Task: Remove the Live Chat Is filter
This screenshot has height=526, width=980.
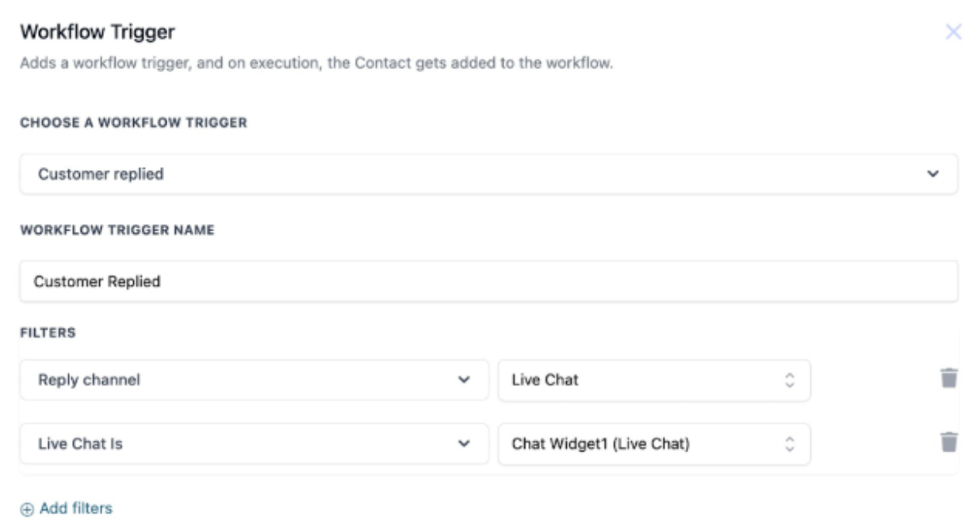Action: point(949,442)
